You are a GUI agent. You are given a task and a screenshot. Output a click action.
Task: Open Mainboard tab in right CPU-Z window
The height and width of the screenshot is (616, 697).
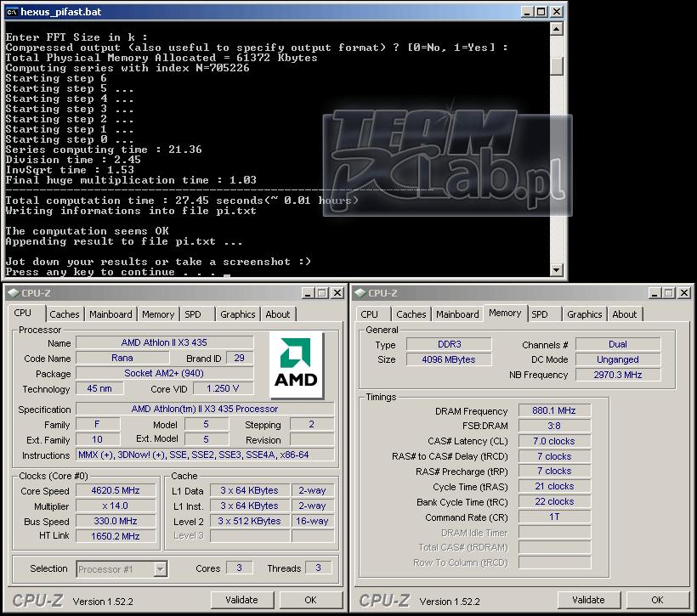[457, 314]
